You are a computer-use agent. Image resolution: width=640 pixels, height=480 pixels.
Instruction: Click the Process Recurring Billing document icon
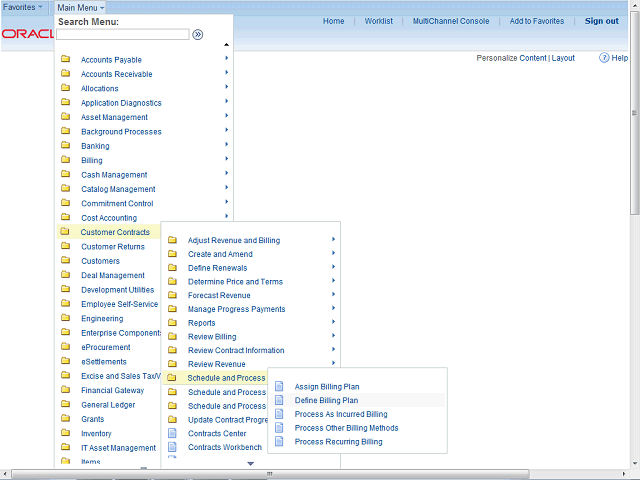(x=279, y=442)
